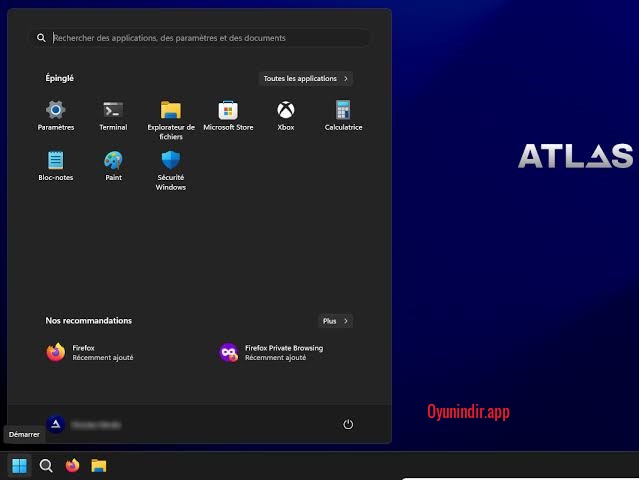Open Bloc-notes from pinned apps

coord(56,165)
